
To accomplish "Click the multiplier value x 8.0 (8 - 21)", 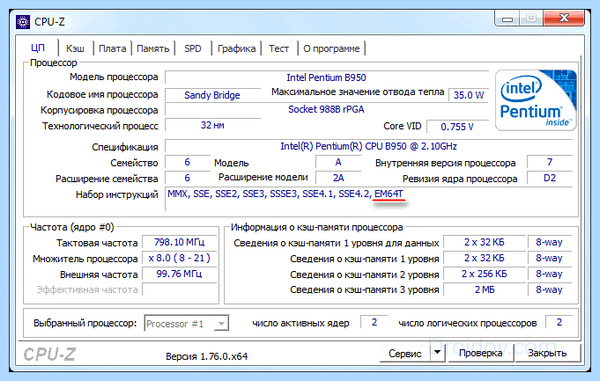I will click(x=179, y=258).
